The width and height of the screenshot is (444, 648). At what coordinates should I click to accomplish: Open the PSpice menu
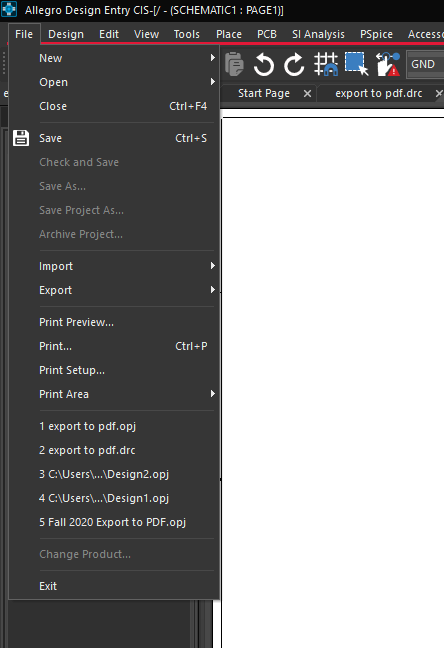(376, 34)
